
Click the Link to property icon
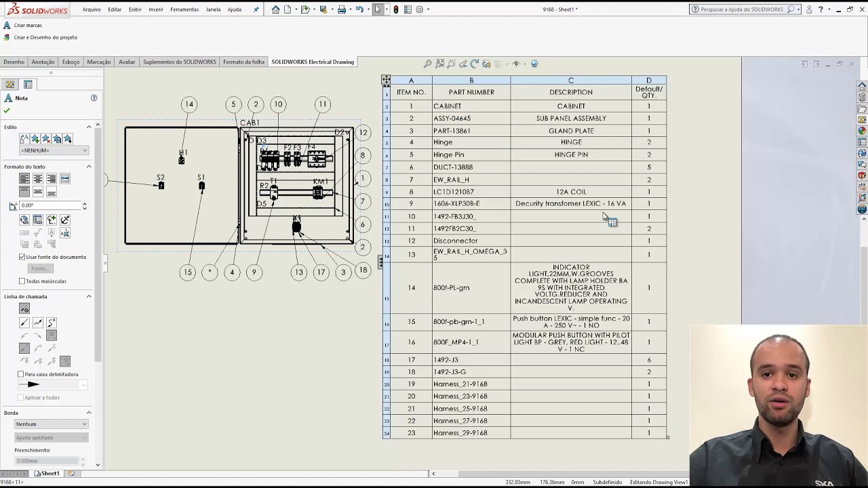(x=38, y=220)
